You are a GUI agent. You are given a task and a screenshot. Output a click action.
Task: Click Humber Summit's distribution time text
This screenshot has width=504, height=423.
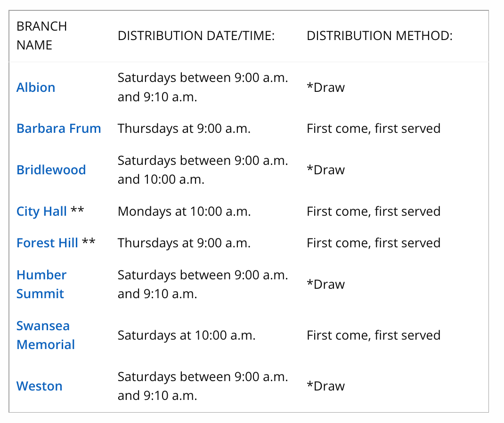(x=203, y=285)
